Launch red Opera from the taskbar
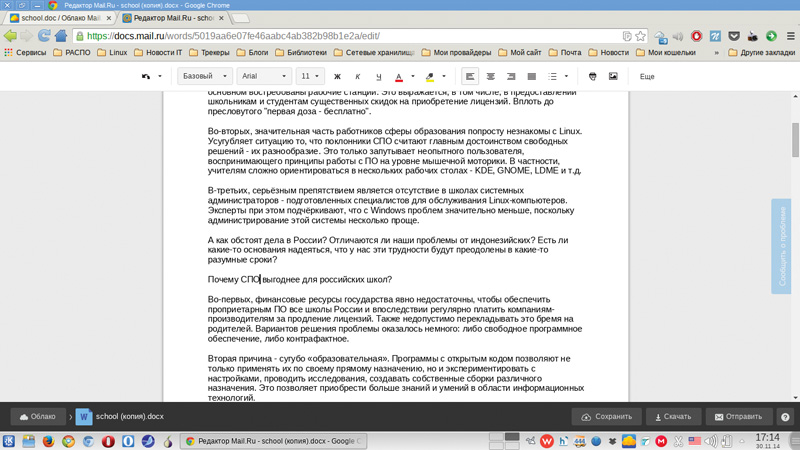 pyautogui.click(x=108, y=441)
